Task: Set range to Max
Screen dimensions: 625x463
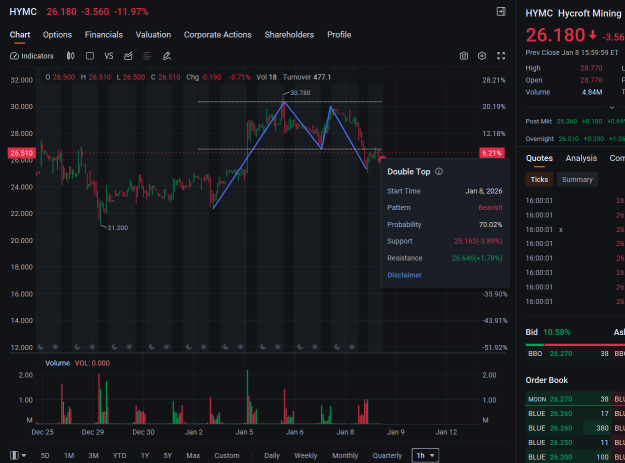Action: 193,455
